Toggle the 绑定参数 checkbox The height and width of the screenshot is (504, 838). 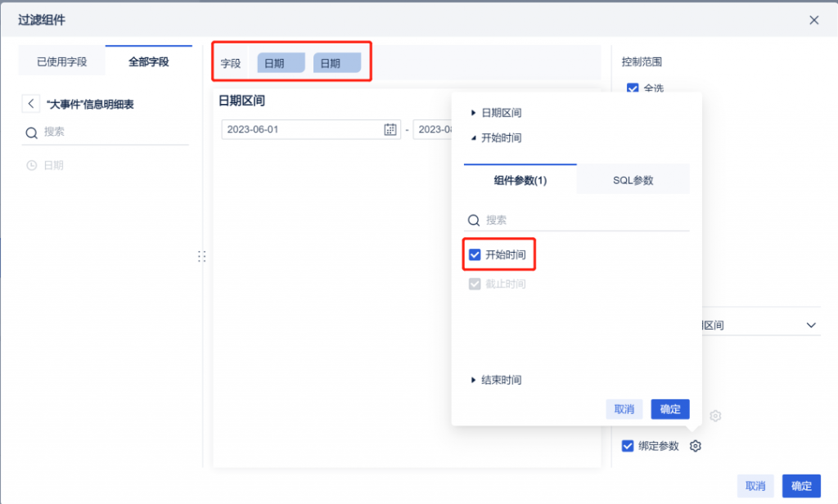pyautogui.click(x=628, y=446)
